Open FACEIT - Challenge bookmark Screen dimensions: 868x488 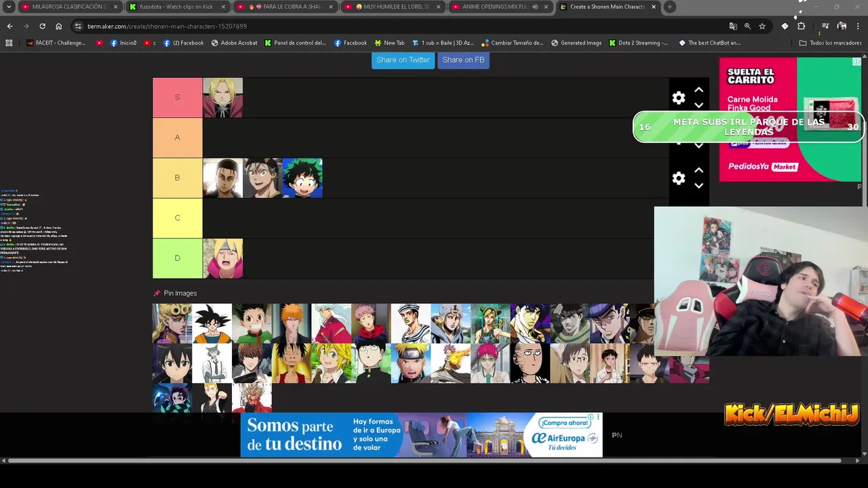[x=56, y=43]
